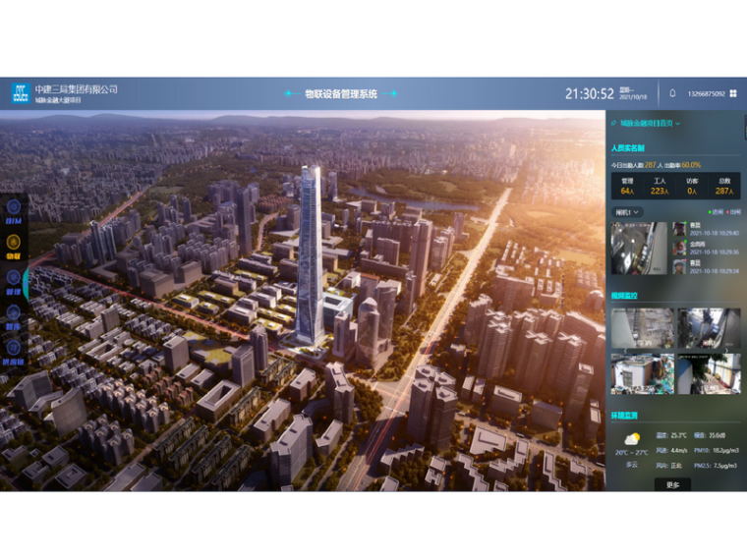Select the 管理 64 count tab
This screenshot has width=747, height=560.
click(627, 188)
